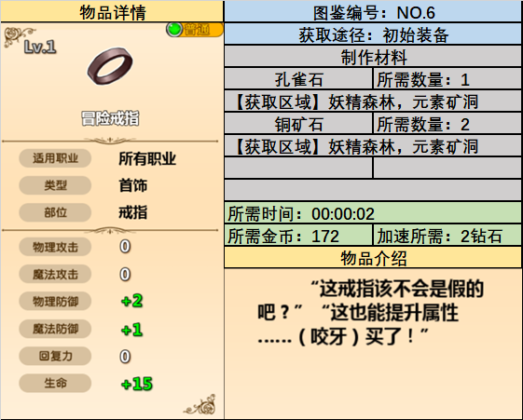This screenshot has width=523, height=420.
Task: Click the 获取途径：初始装备 cell
Action: coord(373,34)
